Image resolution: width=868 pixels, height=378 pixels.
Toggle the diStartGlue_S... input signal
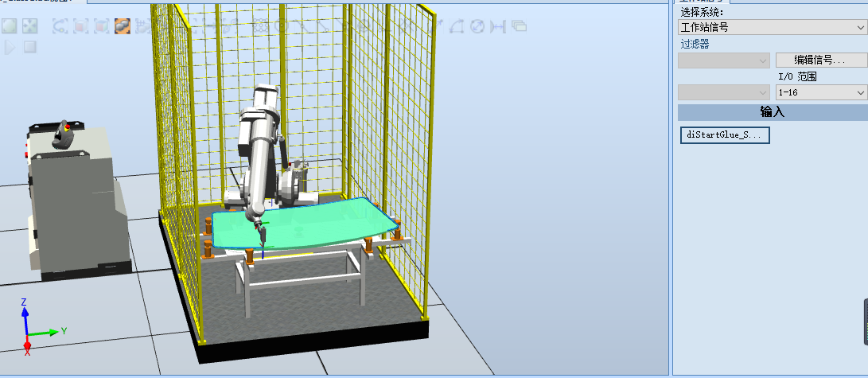pyautogui.click(x=725, y=135)
